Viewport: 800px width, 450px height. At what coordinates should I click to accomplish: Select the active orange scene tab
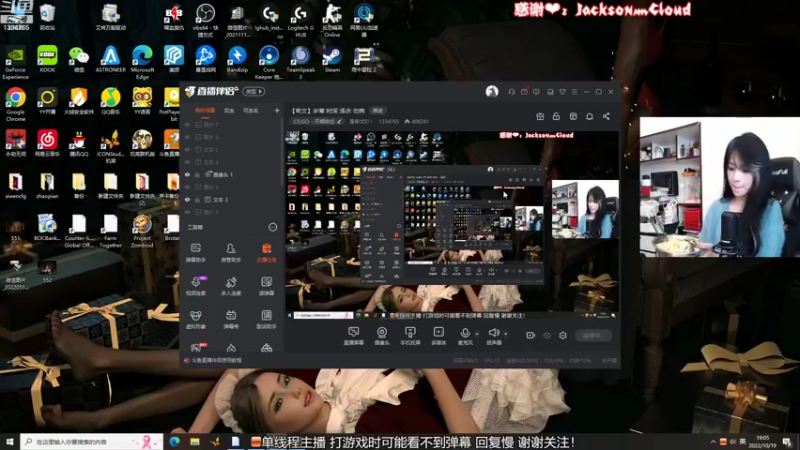click(205, 110)
